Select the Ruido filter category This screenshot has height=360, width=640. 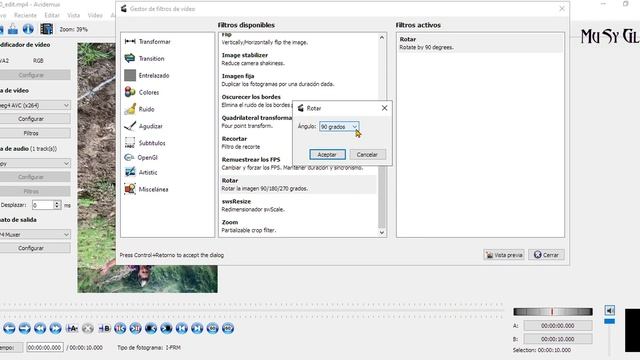139,109
